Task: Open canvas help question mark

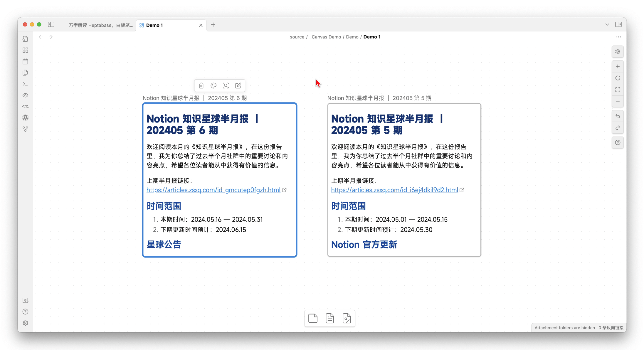Action: [x=618, y=142]
